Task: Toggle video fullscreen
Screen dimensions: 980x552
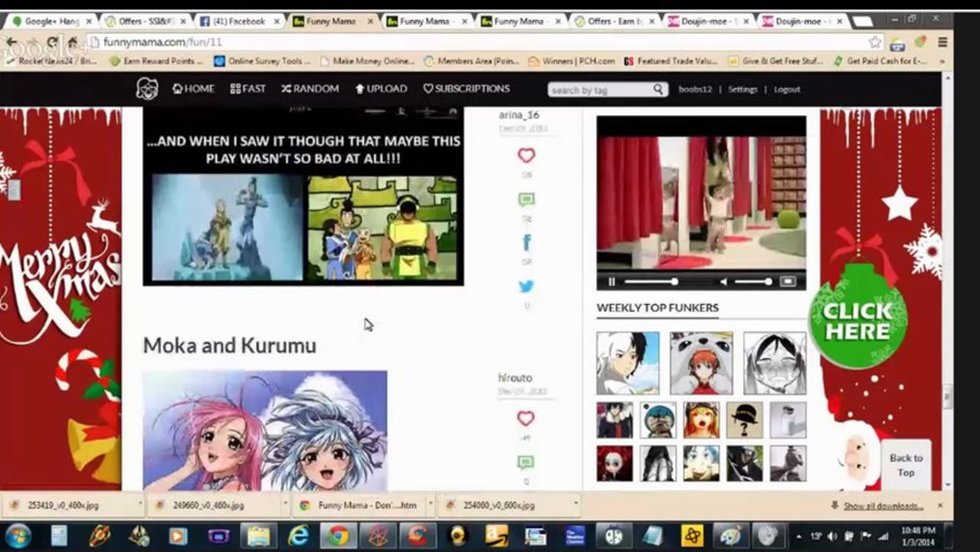Action: (788, 282)
